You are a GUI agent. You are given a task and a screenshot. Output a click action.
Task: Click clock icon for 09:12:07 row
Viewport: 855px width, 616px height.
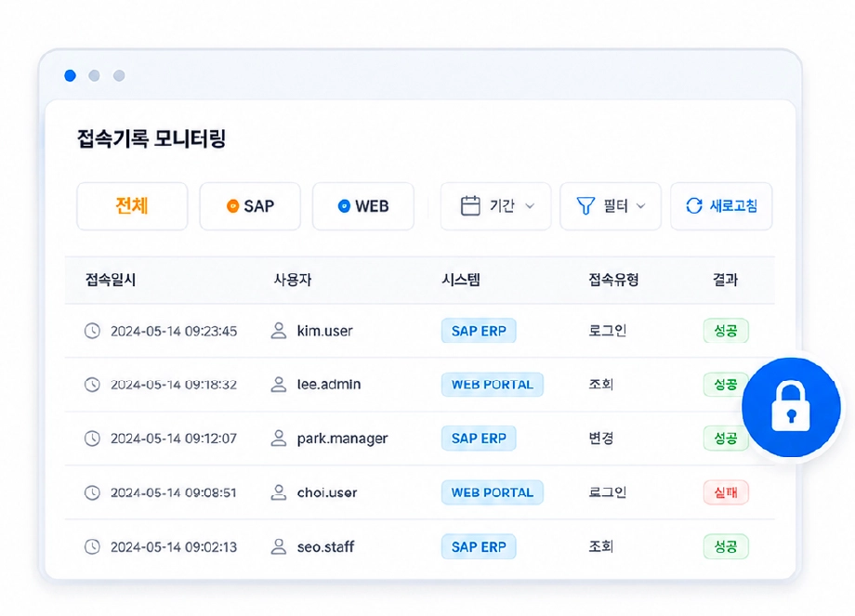[92, 439]
